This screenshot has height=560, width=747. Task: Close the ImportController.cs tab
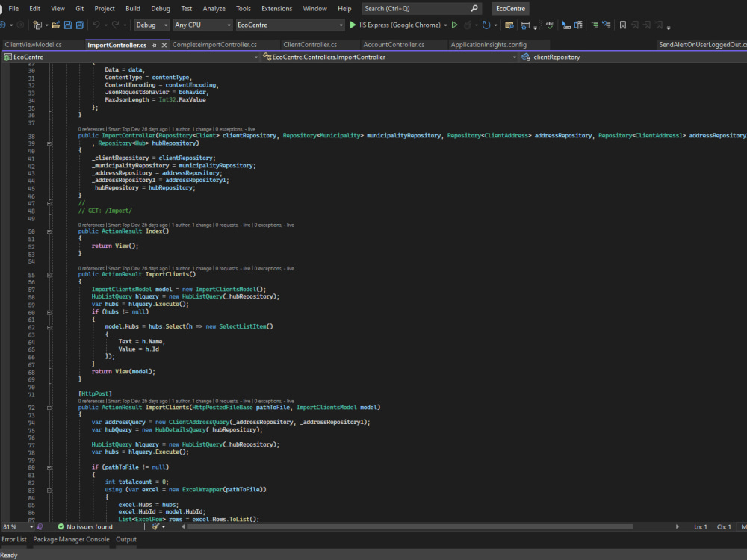[x=164, y=45]
